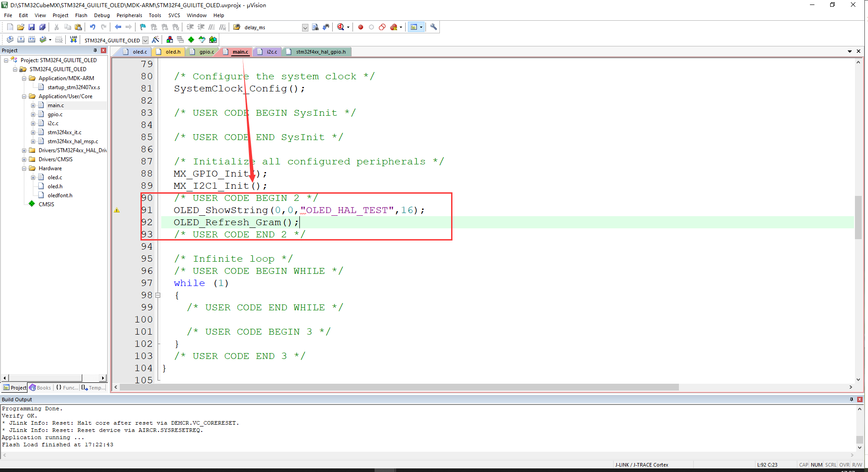Open the Peripherals menu
The height and width of the screenshot is (472, 868).
(x=129, y=15)
